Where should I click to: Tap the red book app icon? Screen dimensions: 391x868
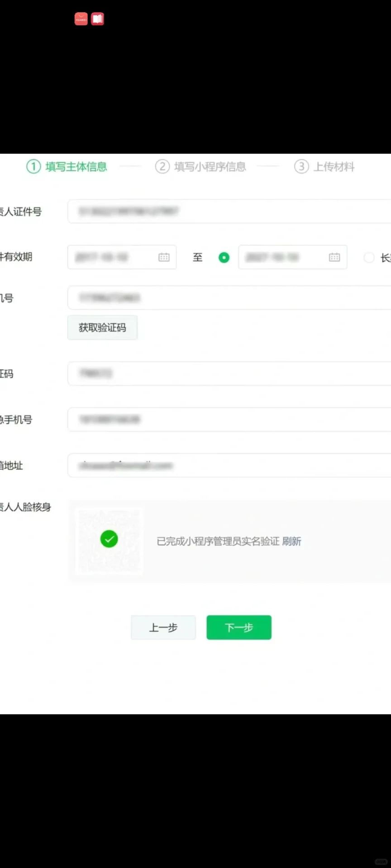[97, 19]
